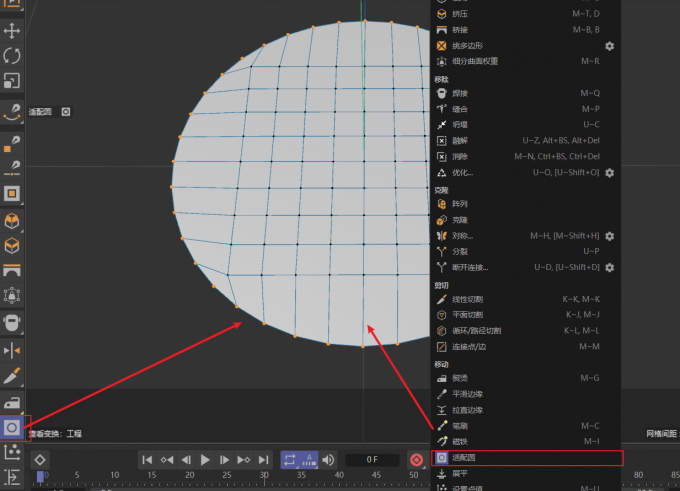
Task: Choose 平面切割 from the context menu
Action: 526,315
